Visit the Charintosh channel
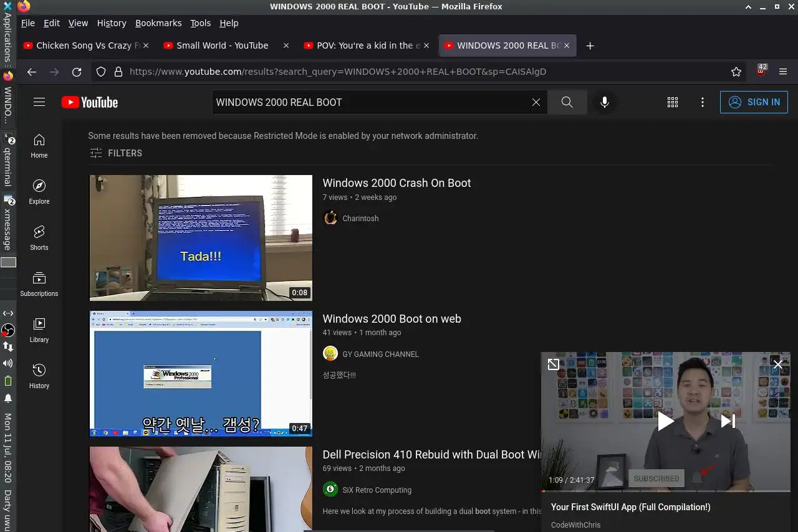 [x=360, y=219]
